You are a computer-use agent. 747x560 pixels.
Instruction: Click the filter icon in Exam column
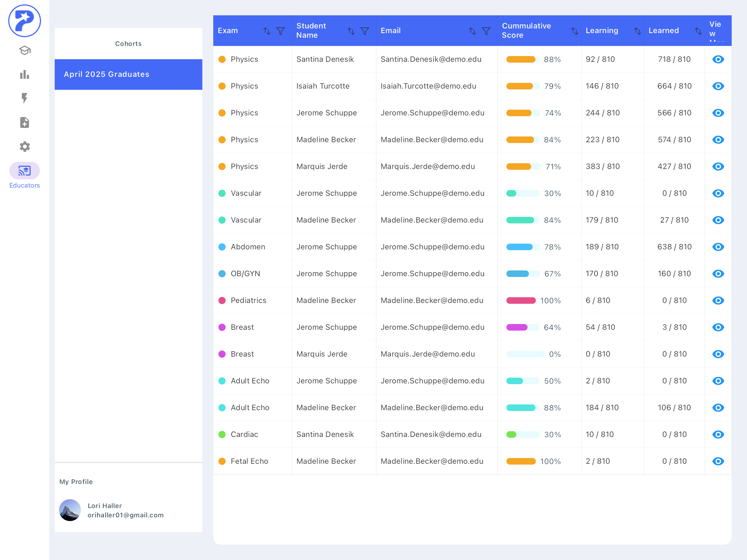pos(280,31)
